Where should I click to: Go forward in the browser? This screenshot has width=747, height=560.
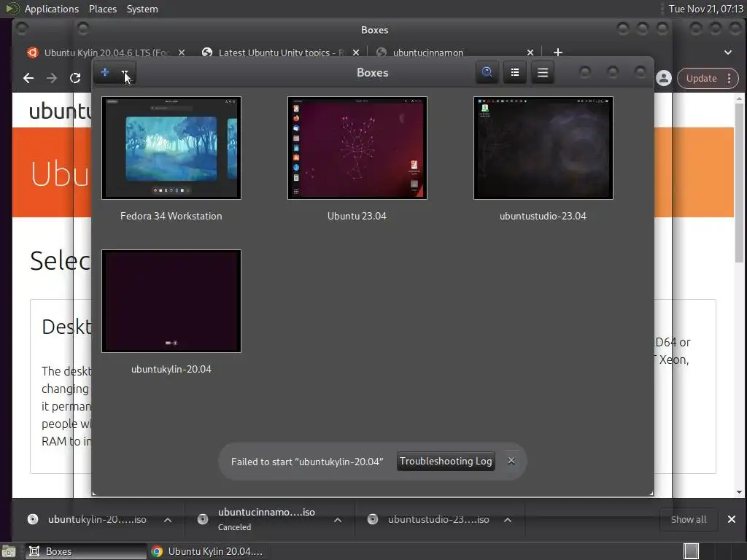52,78
